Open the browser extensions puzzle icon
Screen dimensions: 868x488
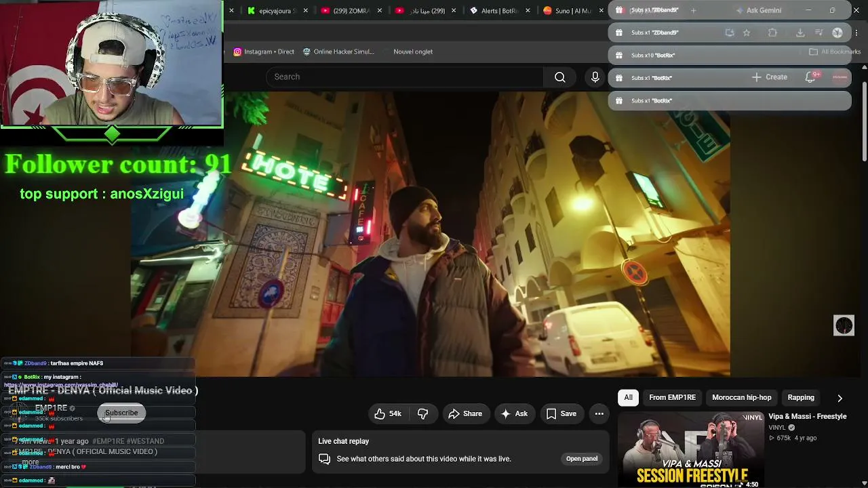coord(772,33)
